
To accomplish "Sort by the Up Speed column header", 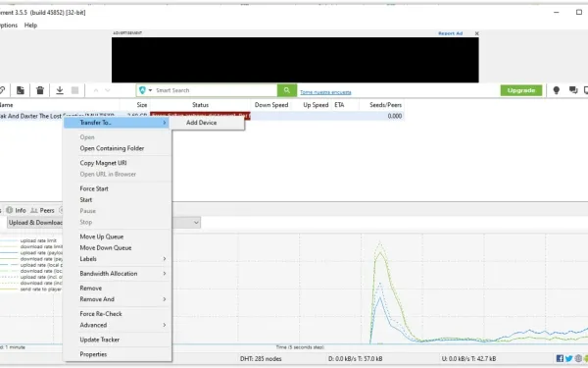I will tap(316, 105).
